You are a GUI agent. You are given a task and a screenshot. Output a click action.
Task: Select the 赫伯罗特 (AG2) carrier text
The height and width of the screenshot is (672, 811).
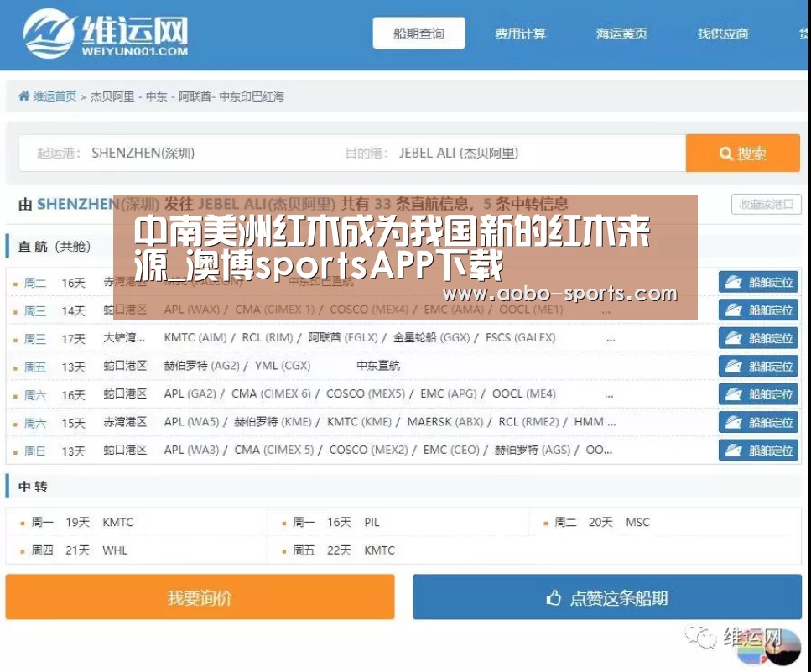pos(202,366)
